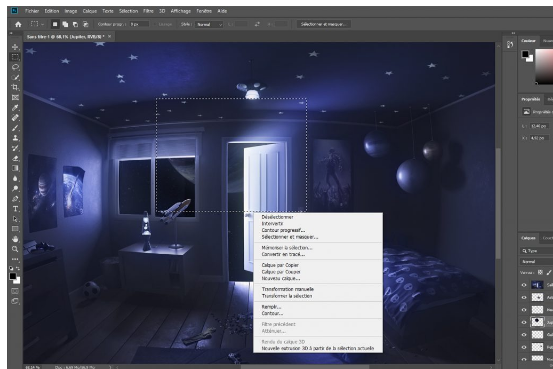Select the Crop tool

(x=15, y=87)
